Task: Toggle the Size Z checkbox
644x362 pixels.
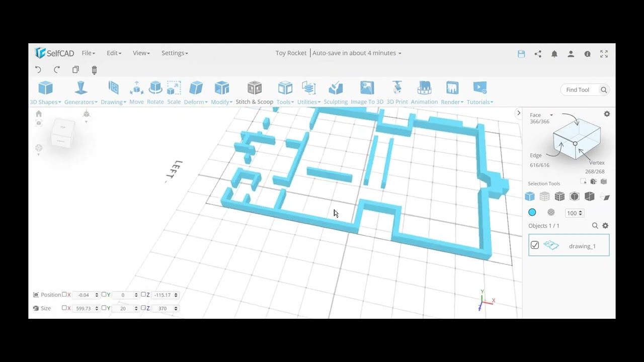Action: click(x=143, y=308)
